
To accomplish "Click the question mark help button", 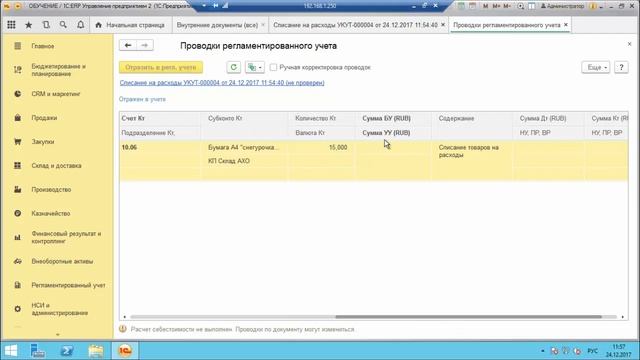I will pos(621,67).
